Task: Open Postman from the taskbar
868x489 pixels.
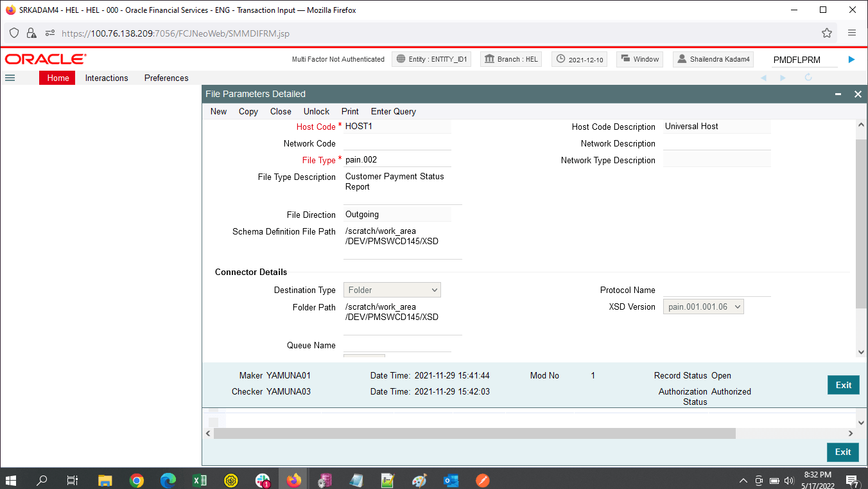Action: pyautogui.click(x=483, y=480)
